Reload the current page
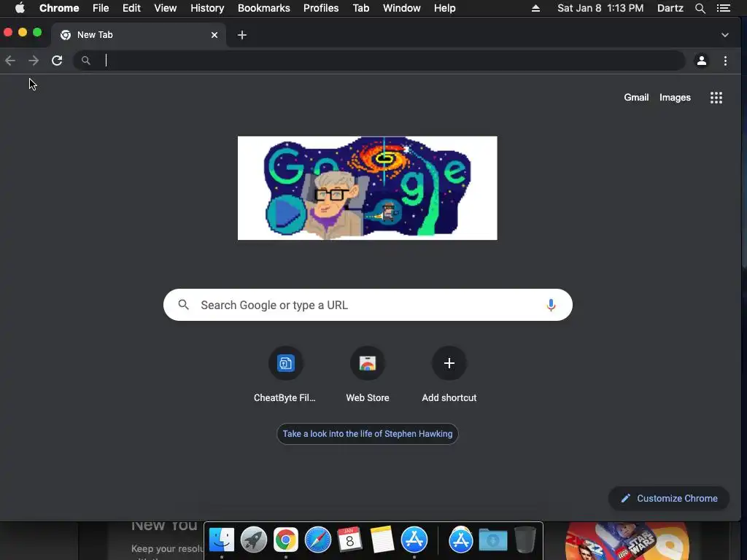747x560 pixels. pos(57,61)
